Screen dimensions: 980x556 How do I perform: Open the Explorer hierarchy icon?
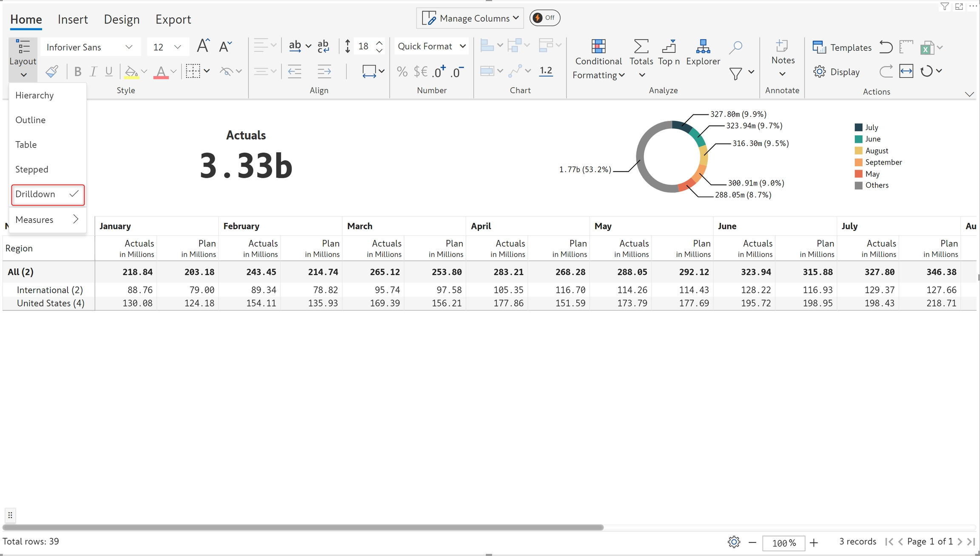(x=703, y=46)
